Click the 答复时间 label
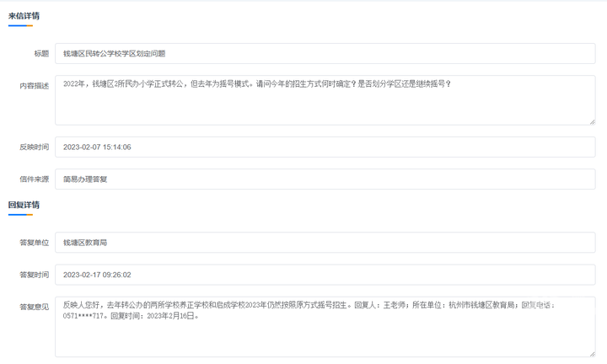607x364 pixels. [x=34, y=275]
